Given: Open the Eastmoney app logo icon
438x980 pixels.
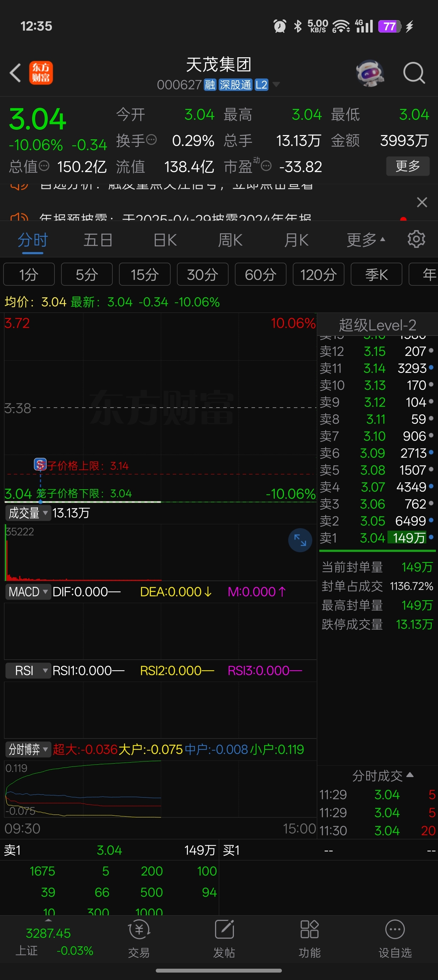Looking at the screenshot, I should [x=41, y=73].
